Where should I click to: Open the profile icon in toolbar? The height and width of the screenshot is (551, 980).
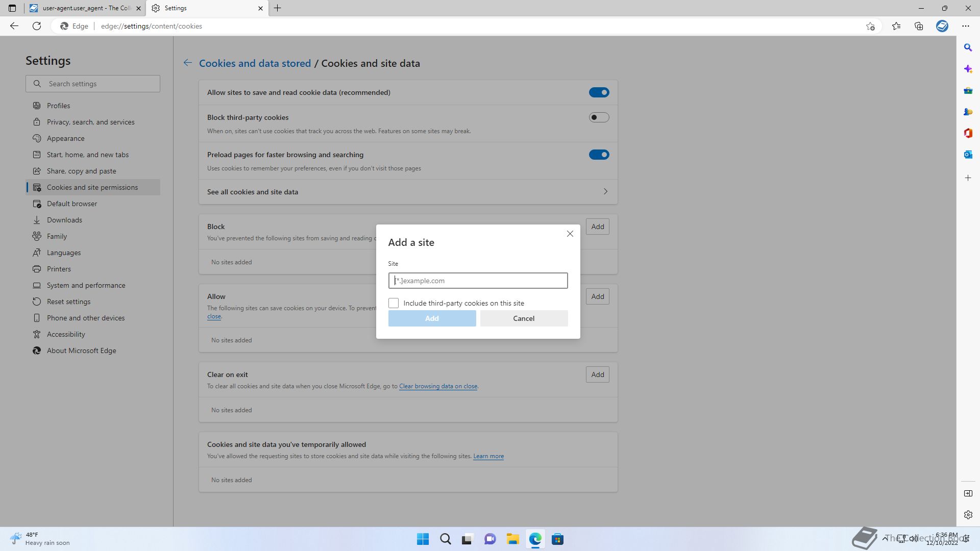[x=942, y=26]
